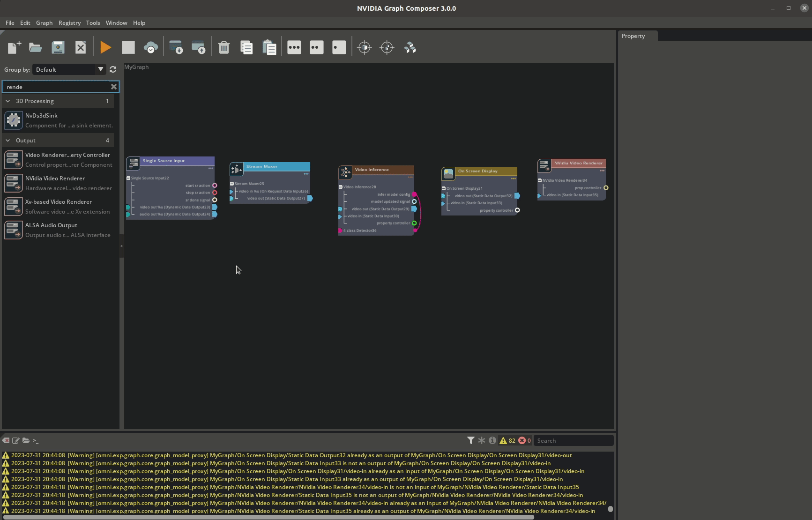Click the console edit pencil icon
Viewport: 812px width, 520px height.
pos(16,440)
